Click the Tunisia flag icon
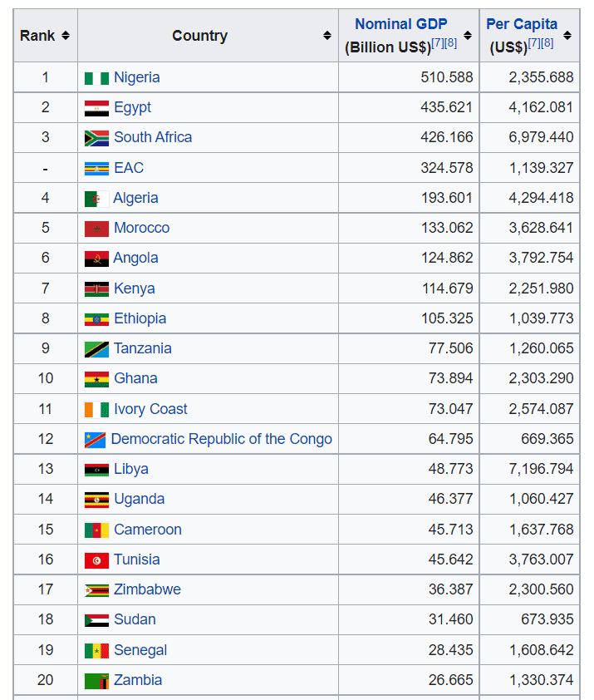The width and height of the screenshot is (594, 700). (96, 560)
